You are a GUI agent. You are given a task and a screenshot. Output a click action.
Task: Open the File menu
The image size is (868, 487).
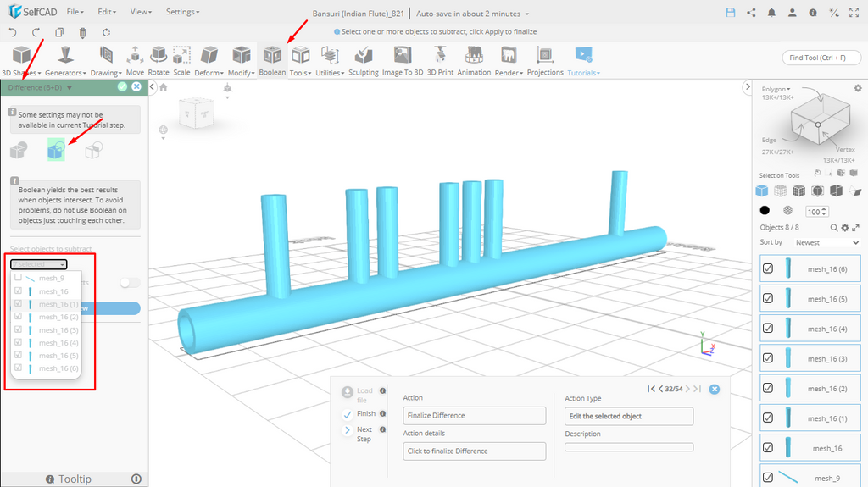[x=75, y=13]
